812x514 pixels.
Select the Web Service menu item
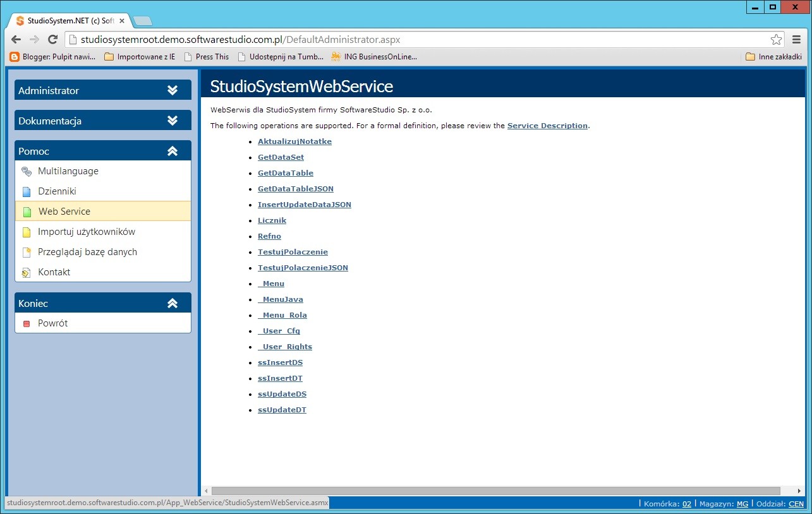(x=103, y=212)
